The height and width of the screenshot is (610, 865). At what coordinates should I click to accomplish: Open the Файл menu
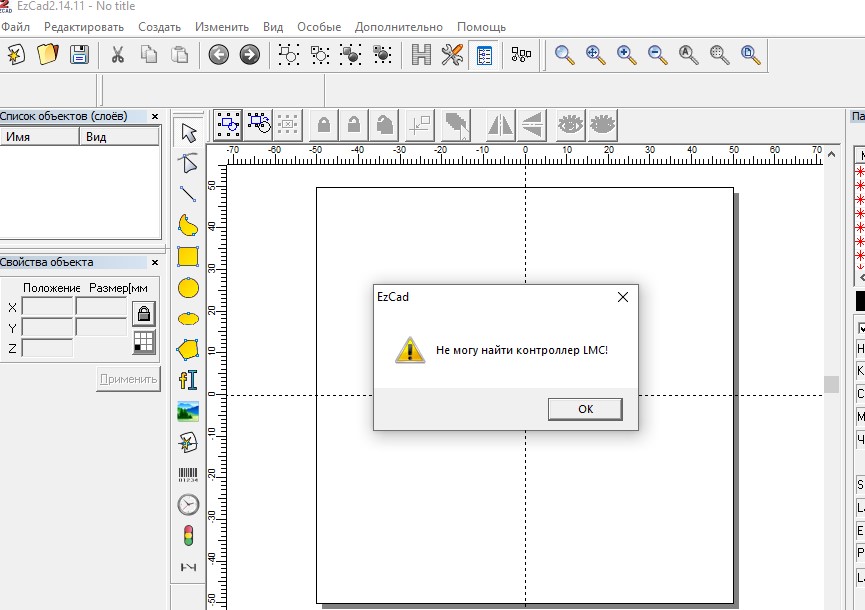pyautogui.click(x=17, y=26)
